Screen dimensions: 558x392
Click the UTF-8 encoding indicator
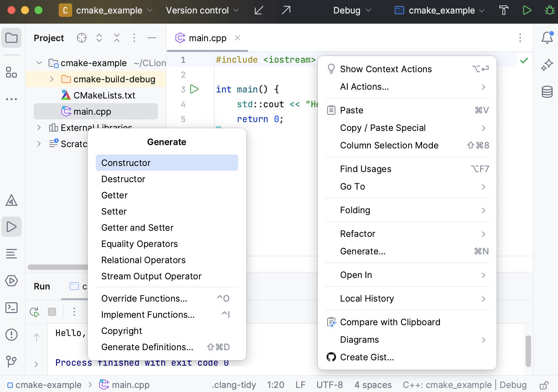coord(330,385)
